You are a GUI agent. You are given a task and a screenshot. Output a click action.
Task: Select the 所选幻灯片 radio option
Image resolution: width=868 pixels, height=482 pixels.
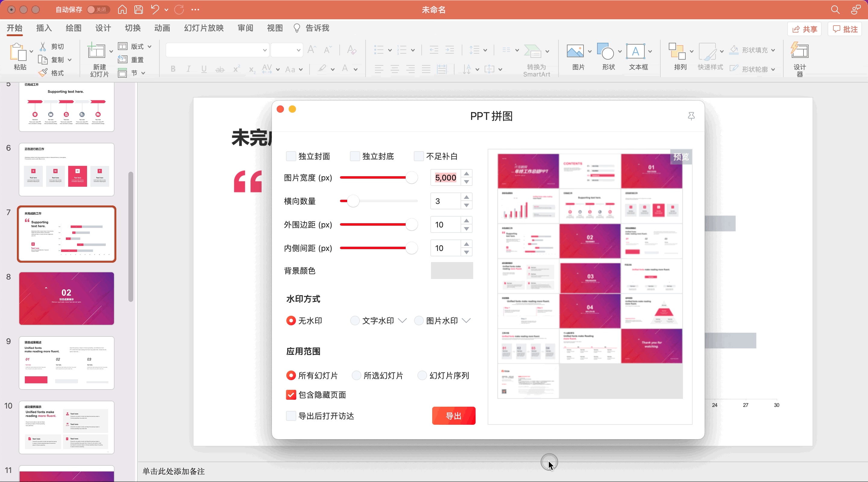tap(356, 376)
